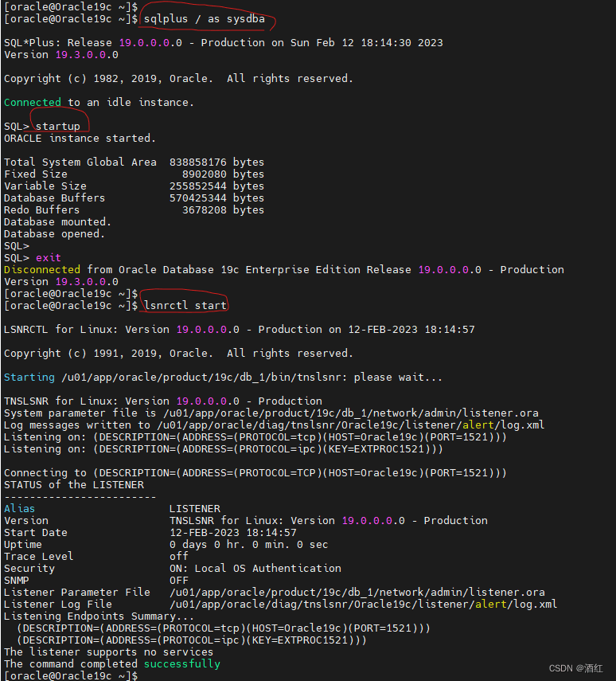This screenshot has height=681, width=616.
Task: Click the 'exit' command at SQL prompt
Action: (48, 257)
